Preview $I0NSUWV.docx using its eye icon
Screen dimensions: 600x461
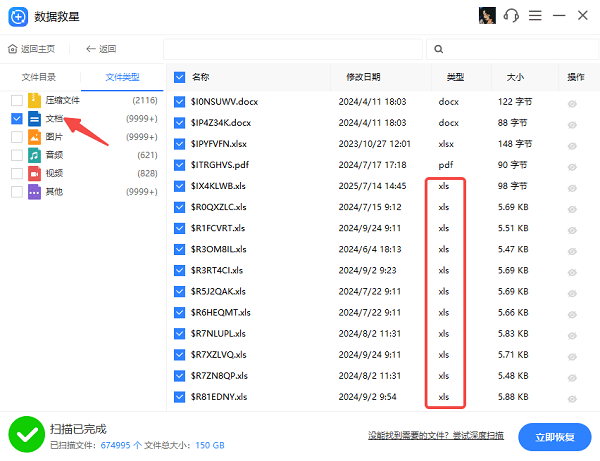574,102
